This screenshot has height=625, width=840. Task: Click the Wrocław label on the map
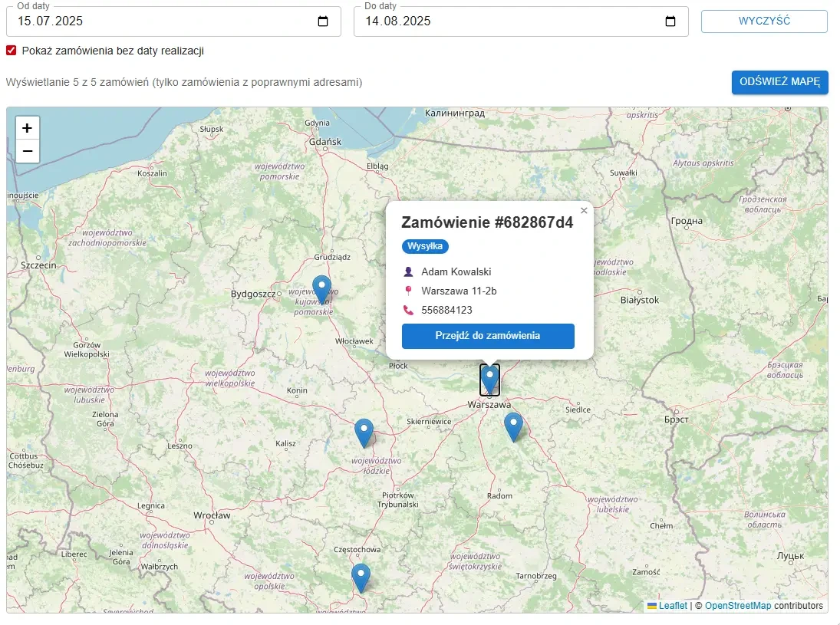click(x=212, y=515)
